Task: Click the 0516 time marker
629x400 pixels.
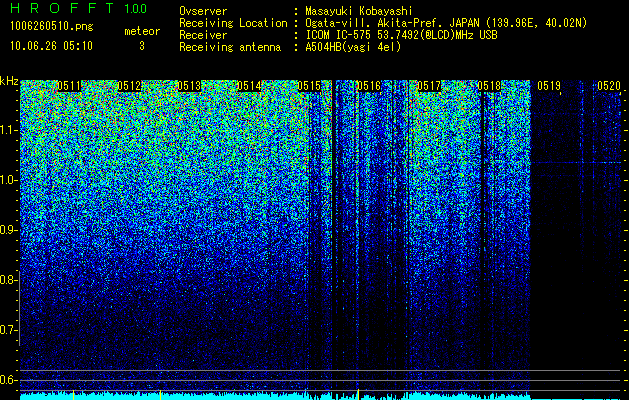Action: 369,86
